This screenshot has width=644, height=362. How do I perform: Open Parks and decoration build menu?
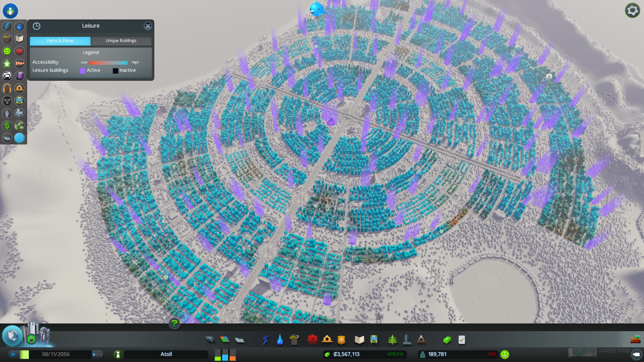point(392,340)
